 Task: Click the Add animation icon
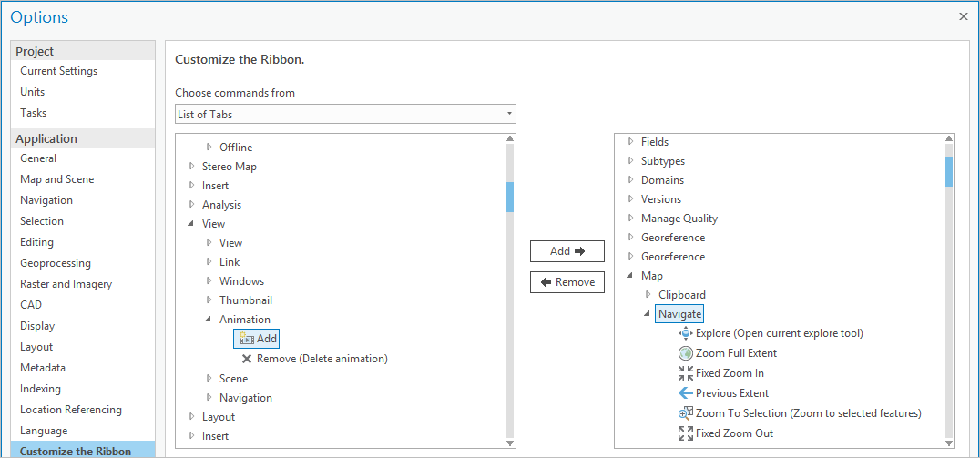[246, 339]
